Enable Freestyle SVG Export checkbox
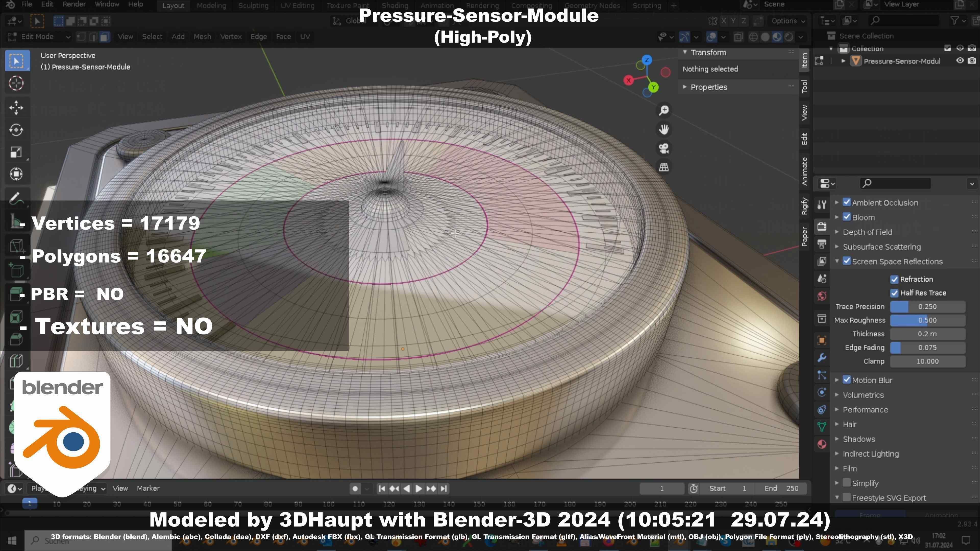The height and width of the screenshot is (551, 980). pos(847,497)
